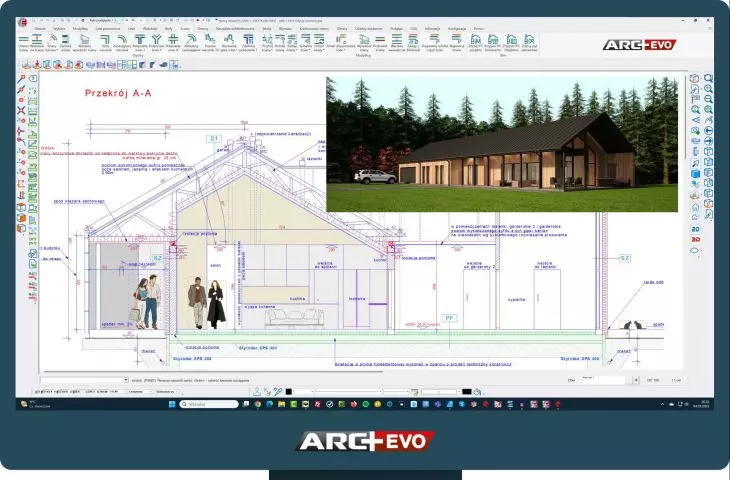The height and width of the screenshot is (480, 730).
Task: Click the second black color swatch
Action: [x=467, y=392]
